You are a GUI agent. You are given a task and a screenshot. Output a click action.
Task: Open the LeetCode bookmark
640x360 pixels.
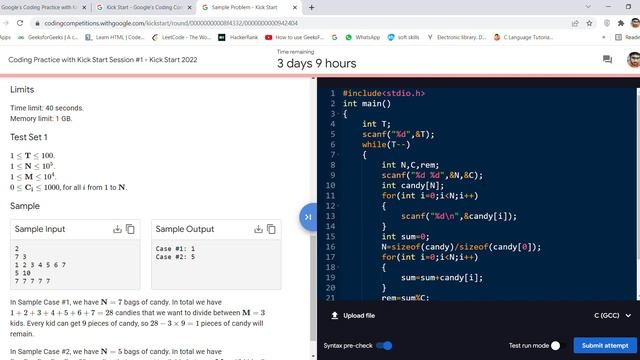(181, 37)
